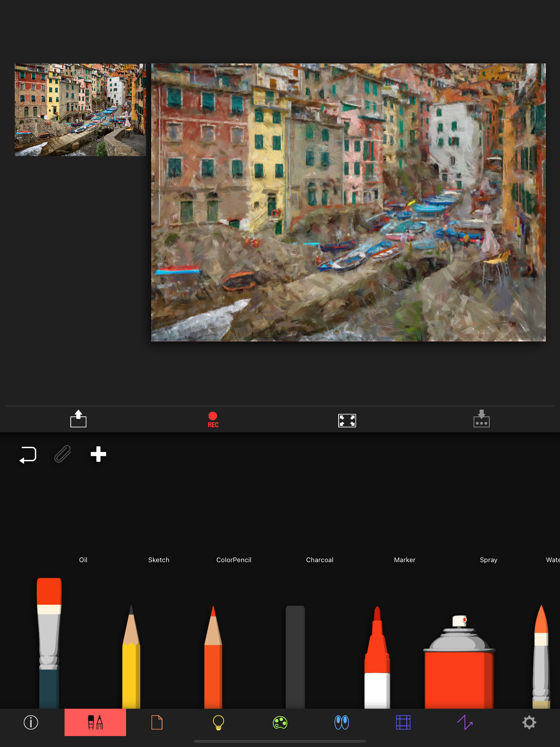The image size is (560, 747).
Task: Choose the yellow Sketch pencil
Action: pos(131,658)
